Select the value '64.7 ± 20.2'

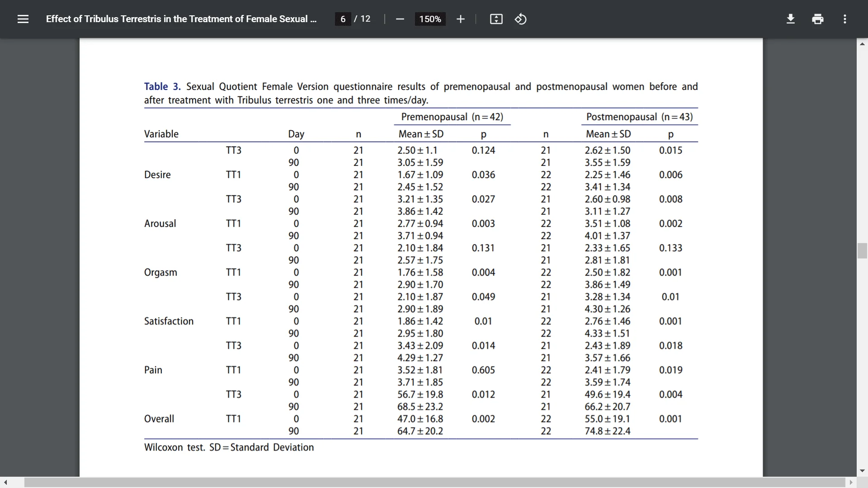click(x=420, y=431)
